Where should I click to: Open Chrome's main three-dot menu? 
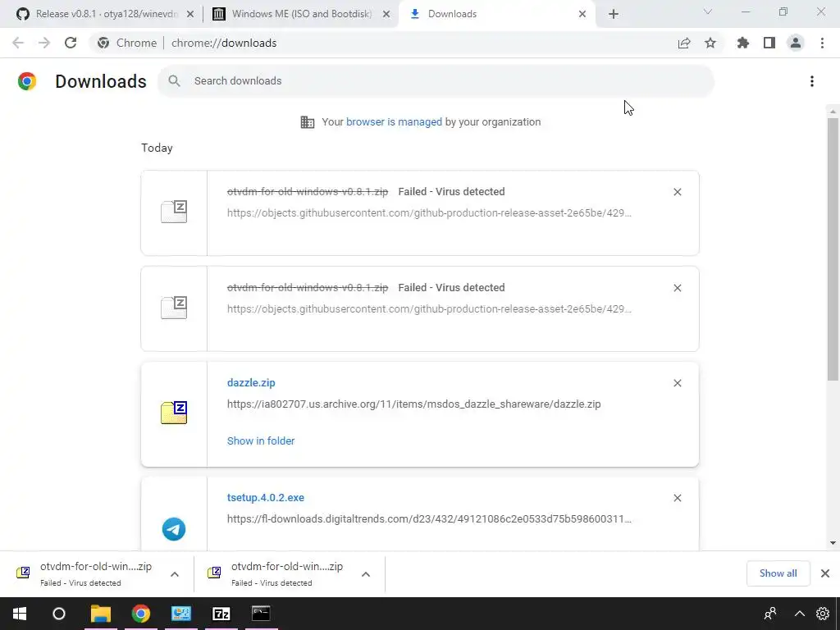822,43
